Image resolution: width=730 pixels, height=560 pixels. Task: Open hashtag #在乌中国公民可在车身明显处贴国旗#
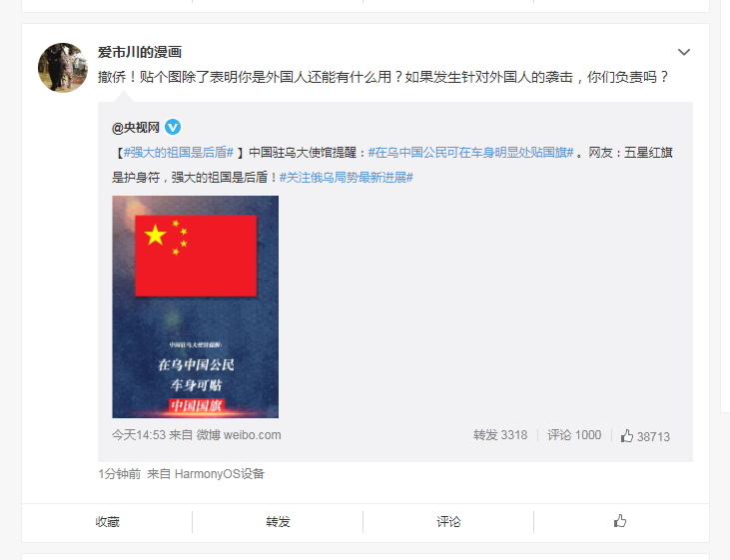[470, 152]
